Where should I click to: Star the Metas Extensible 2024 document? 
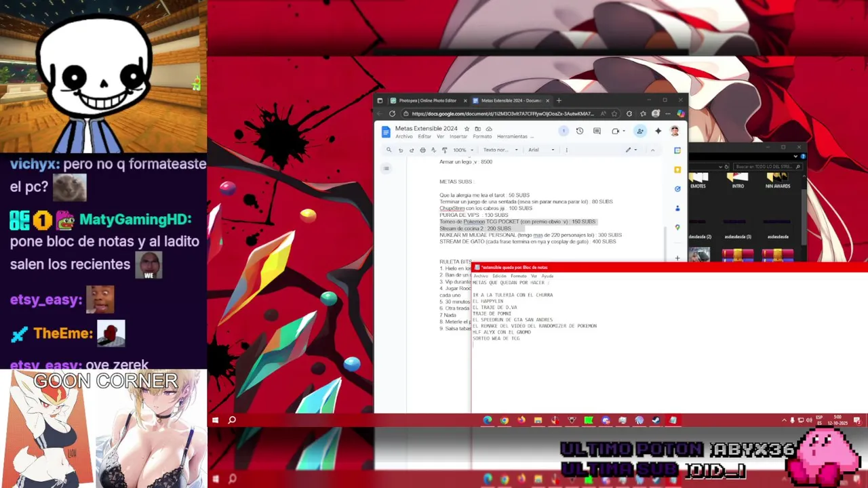pyautogui.click(x=467, y=129)
